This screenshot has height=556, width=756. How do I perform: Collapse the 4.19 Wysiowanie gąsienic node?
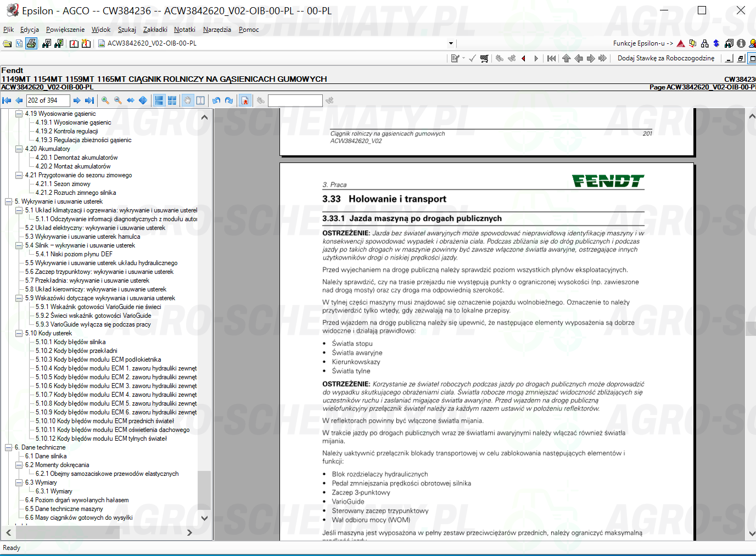tap(19, 114)
